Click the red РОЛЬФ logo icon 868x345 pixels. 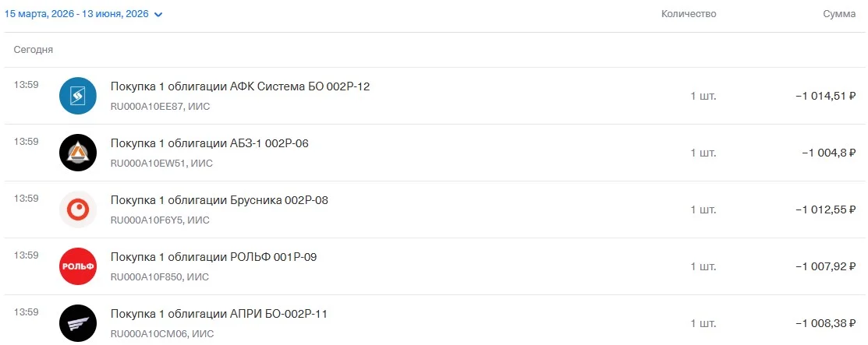click(x=78, y=266)
